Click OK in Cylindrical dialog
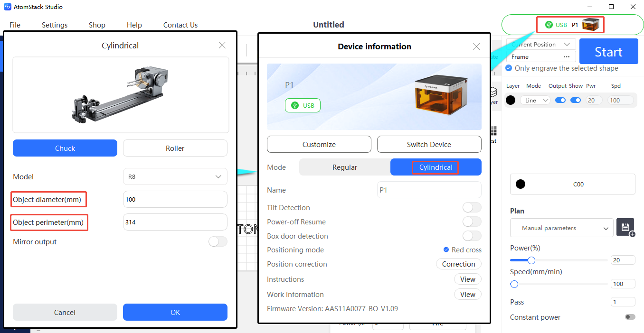The image size is (644, 333). (x=175, y=312)
